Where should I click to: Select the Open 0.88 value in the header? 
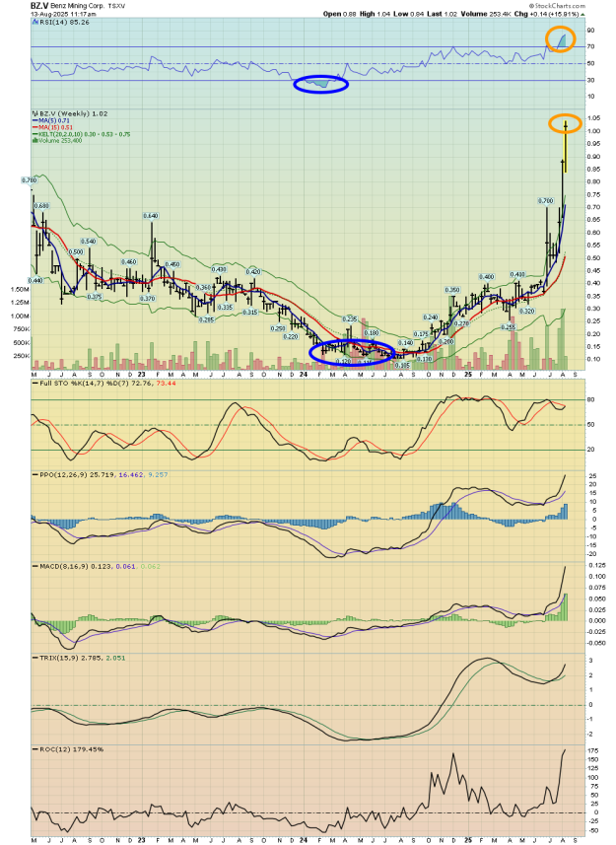(x=339, y=14)
